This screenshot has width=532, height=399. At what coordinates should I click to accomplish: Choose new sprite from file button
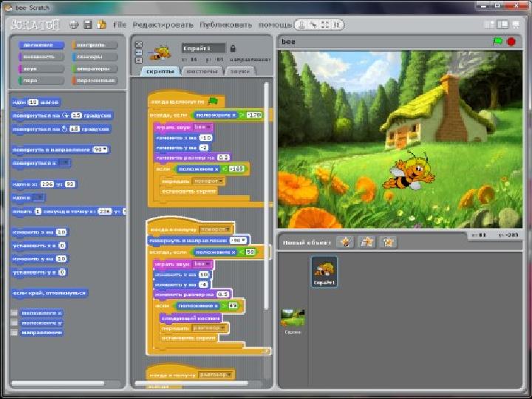click(x=366, y=242)
